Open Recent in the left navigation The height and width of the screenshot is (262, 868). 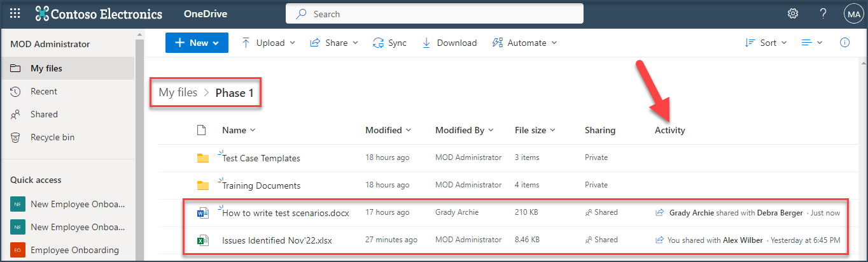44,91
